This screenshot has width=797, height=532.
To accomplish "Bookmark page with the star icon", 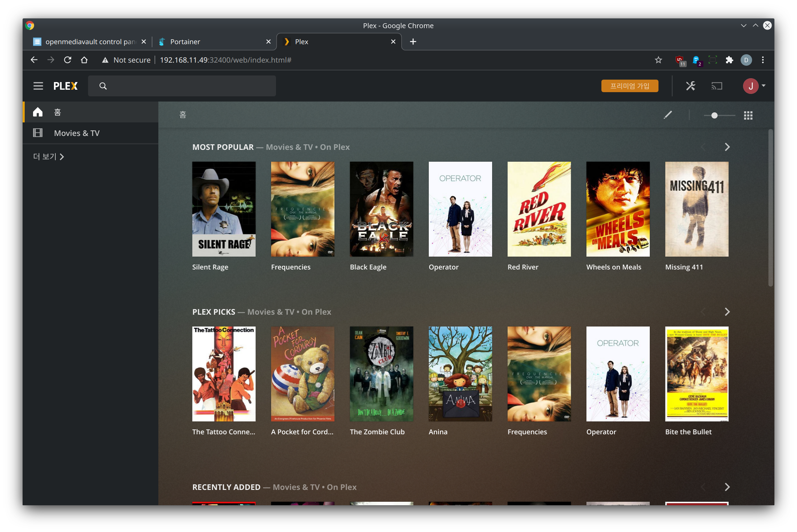I will point(658,60).
